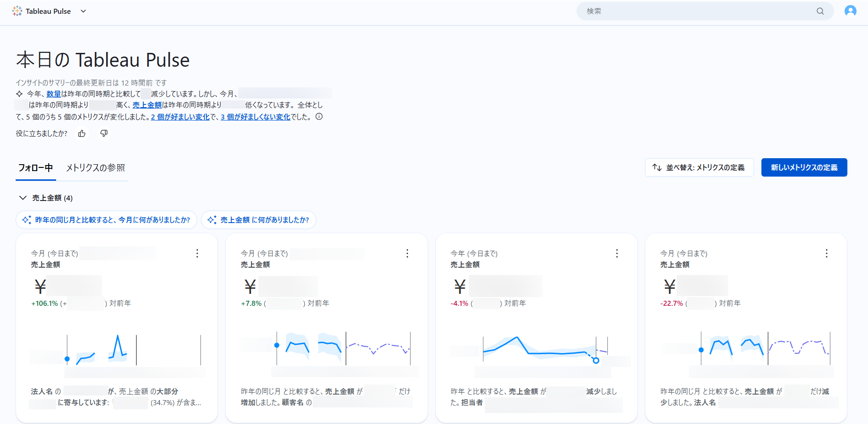Open the Tableau Pulse dropdown chevron
The width and height of the screenshot is (868, 424).
(x=83, y=11)
